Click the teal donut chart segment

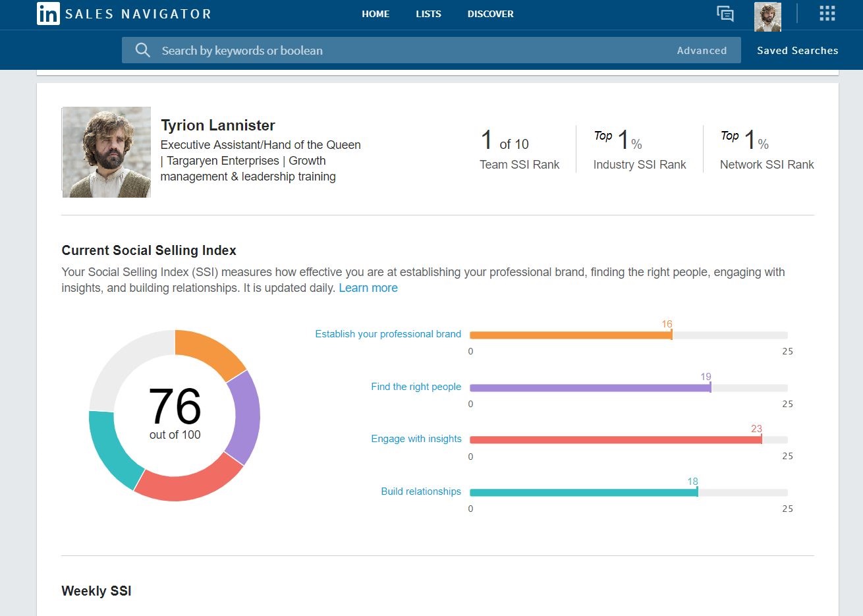pos(112,448)
